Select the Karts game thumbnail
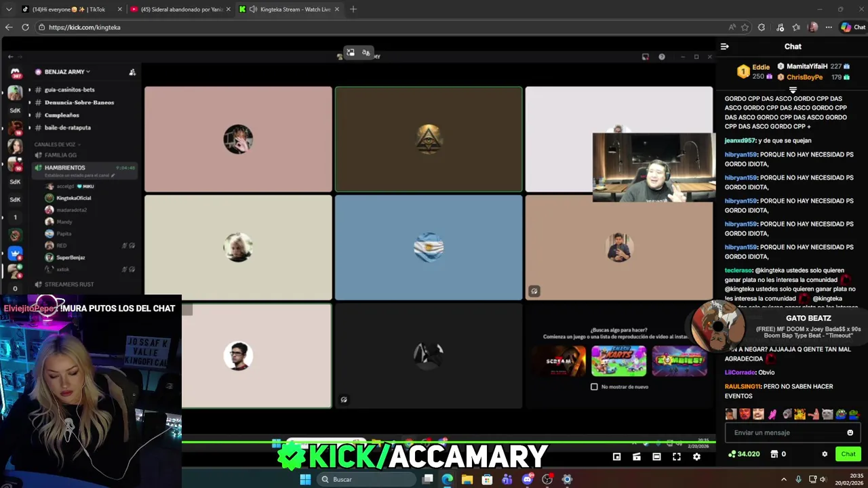Screen dimensions: 868x488 [x=618, y=361]
